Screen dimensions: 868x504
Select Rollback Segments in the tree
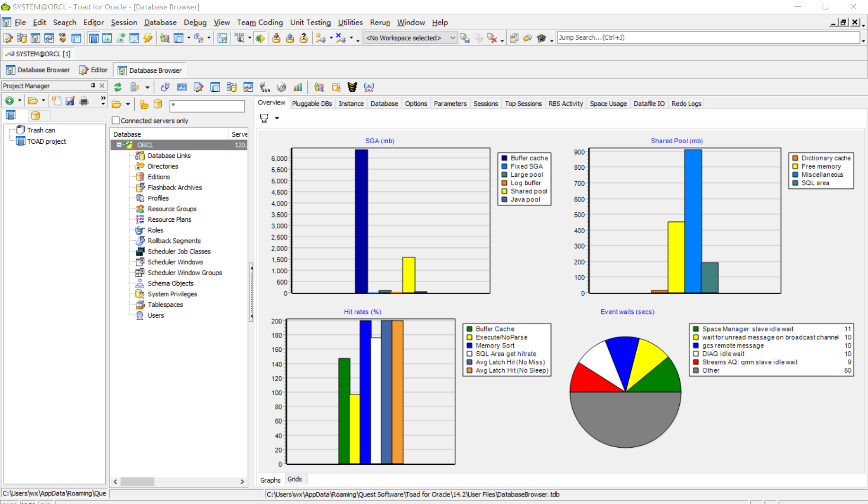pos(174,241)
